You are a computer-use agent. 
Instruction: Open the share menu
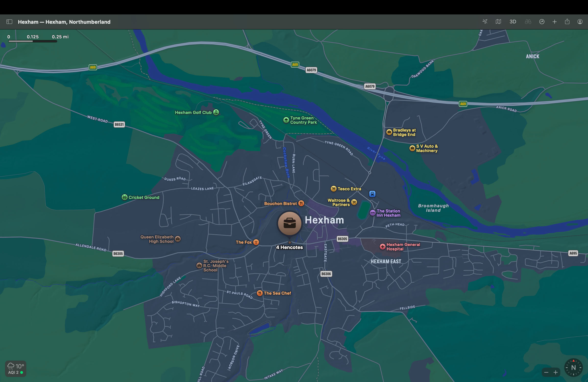tap(567, 22)
